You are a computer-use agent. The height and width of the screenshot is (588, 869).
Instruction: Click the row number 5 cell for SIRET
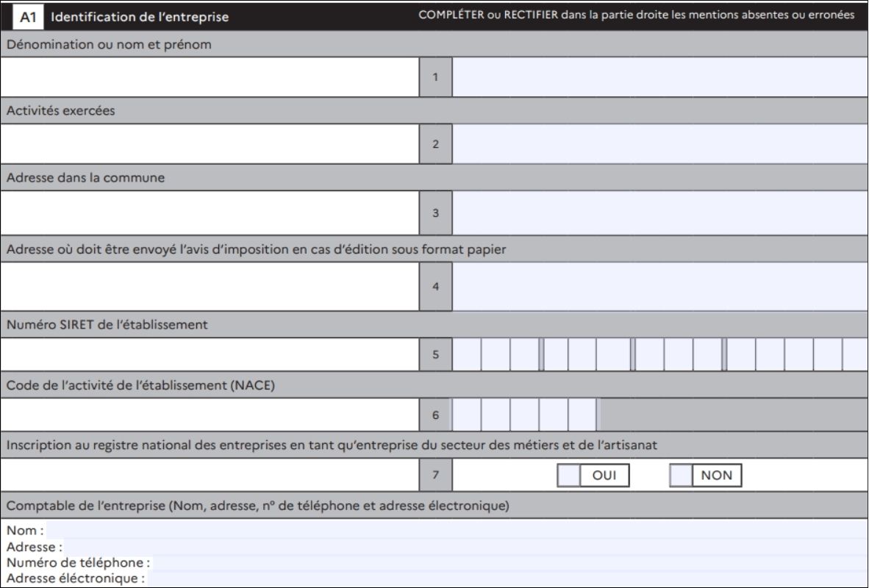click(436, 354)
